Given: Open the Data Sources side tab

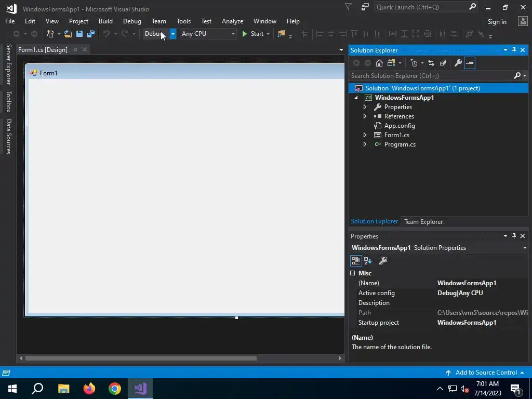Looking at the screenshot, I should (8, 137).
